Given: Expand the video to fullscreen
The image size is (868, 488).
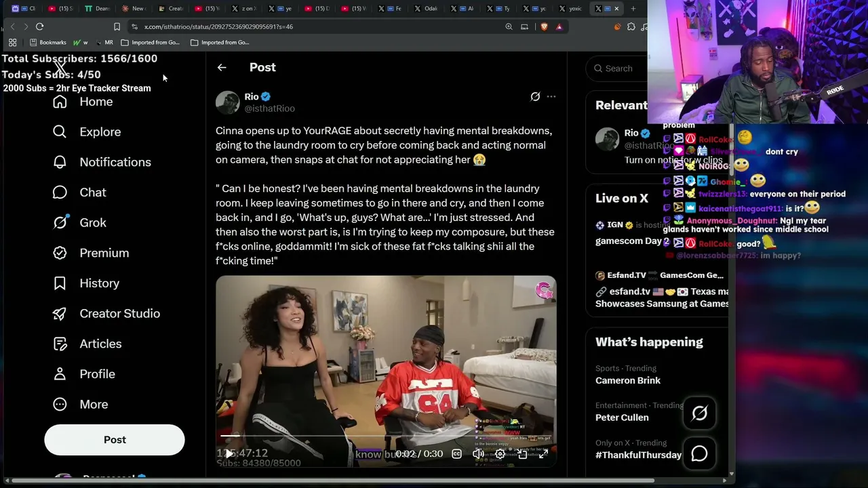Looking at the screenshot, I should point(543,454).
